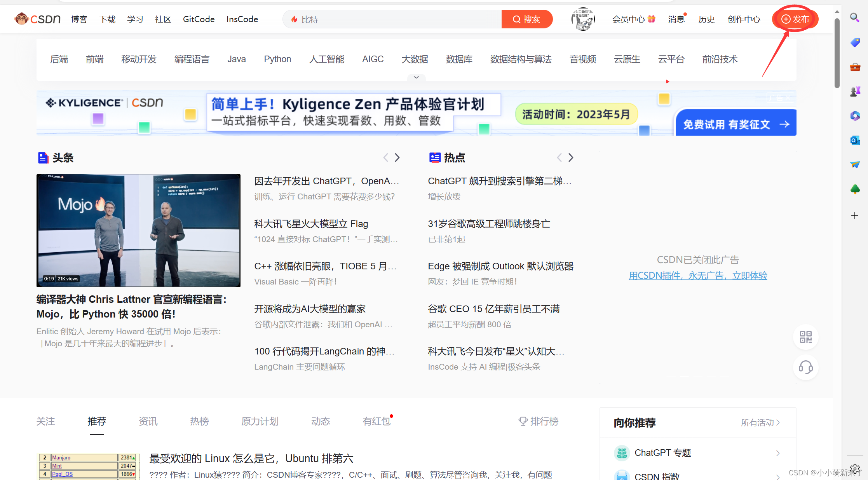Select the 前沿技术 category
Screen dimensions: 868x480
[x=720, y=59]
